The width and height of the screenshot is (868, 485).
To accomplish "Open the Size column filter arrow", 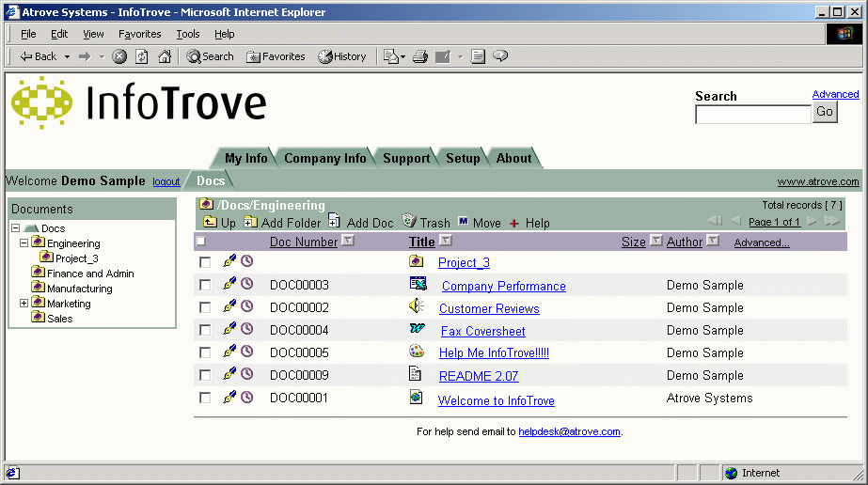I will pos(656,241).
